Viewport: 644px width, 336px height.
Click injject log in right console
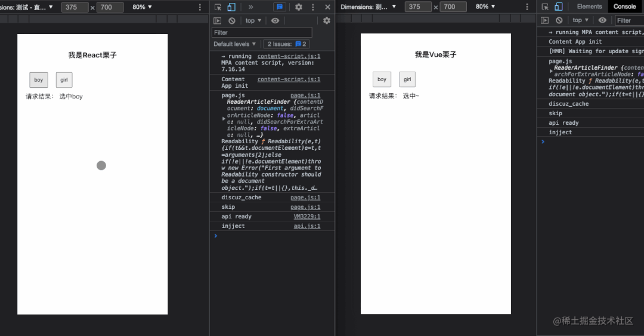560,132
